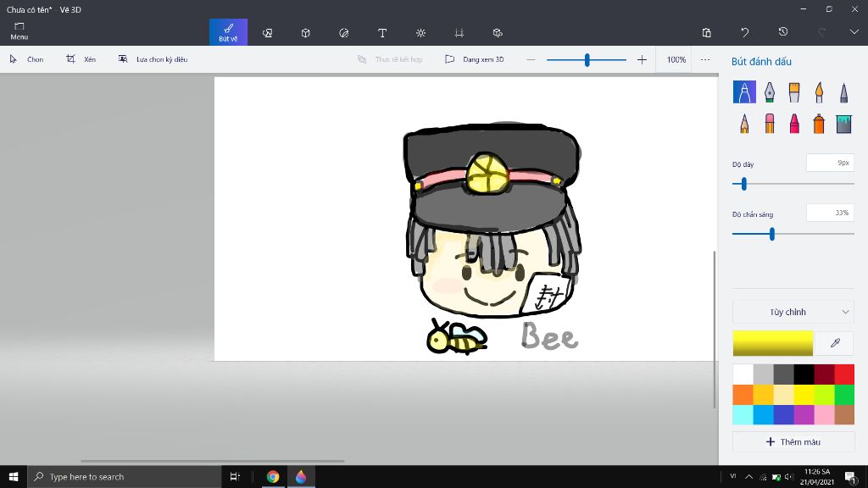Choose the dark gray color swatch

click(783, 374)
